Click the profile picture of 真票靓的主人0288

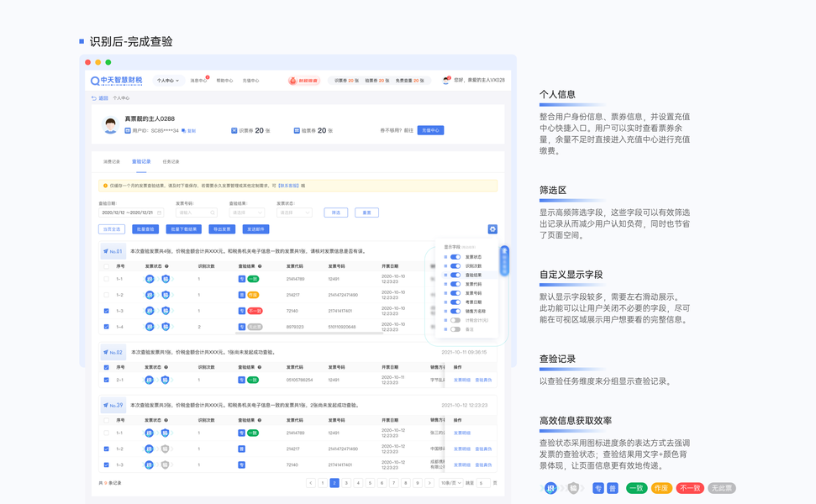tap(110, 125)
